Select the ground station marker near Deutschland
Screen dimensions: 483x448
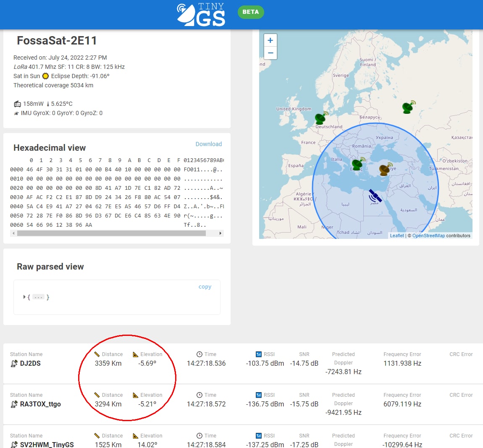(x=322, y=118)
